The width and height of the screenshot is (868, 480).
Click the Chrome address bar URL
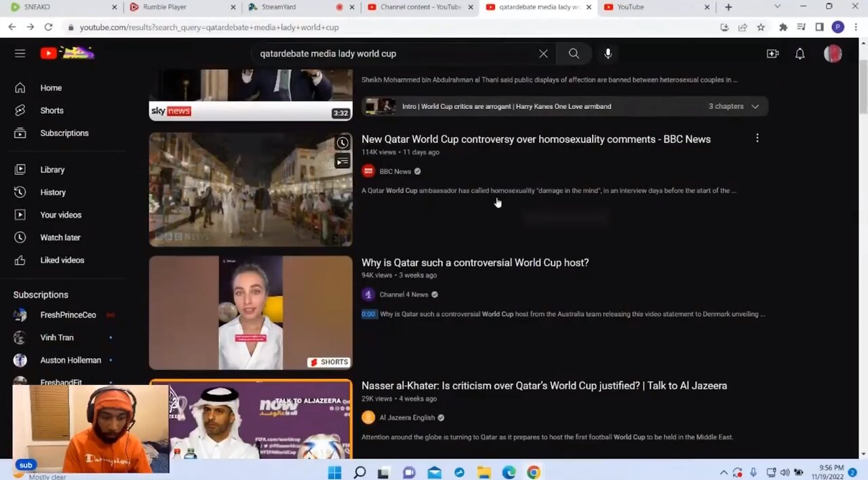point(209,27)
